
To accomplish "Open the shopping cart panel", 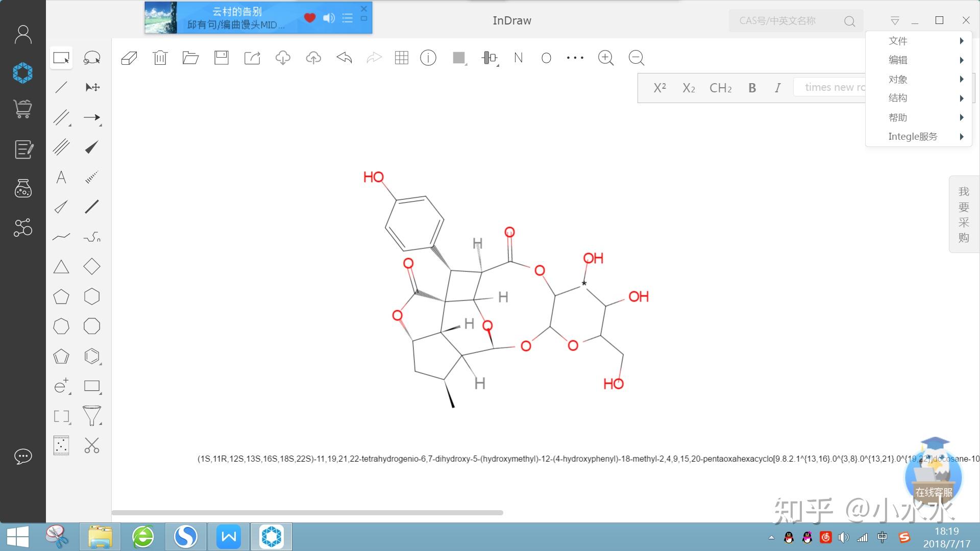I will pyautogui.click(x=22, y=109).
